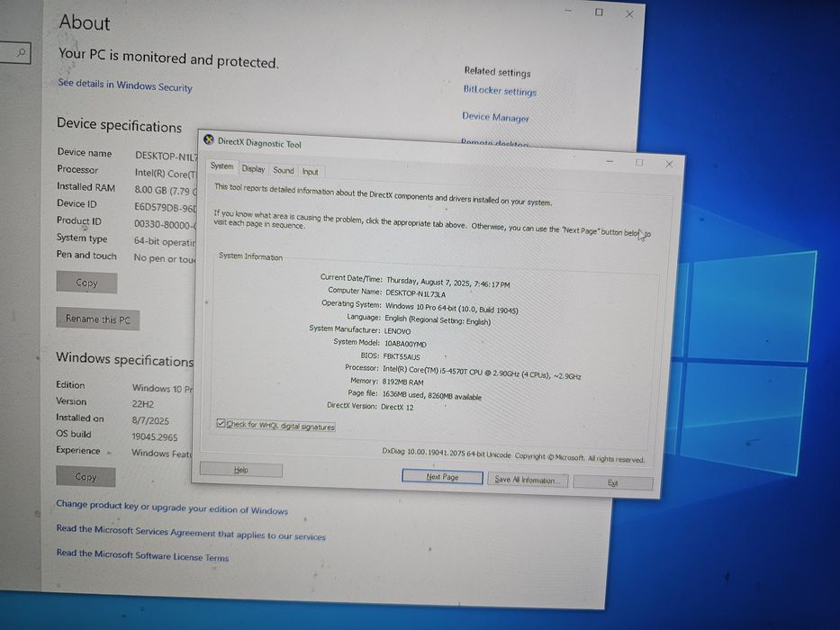Select the Page file usage value
This screenshot has height=630, width=840.
pyautogui.click(x=432, y=395)
